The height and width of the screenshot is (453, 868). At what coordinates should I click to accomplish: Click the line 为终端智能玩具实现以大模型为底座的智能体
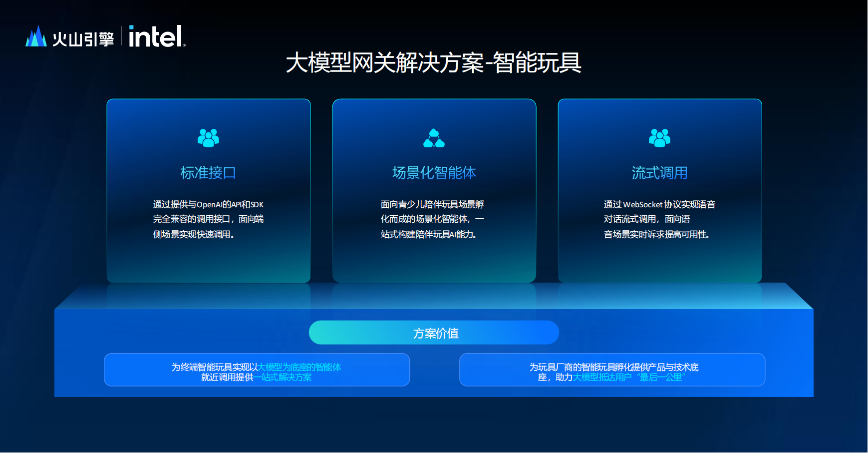257,367
